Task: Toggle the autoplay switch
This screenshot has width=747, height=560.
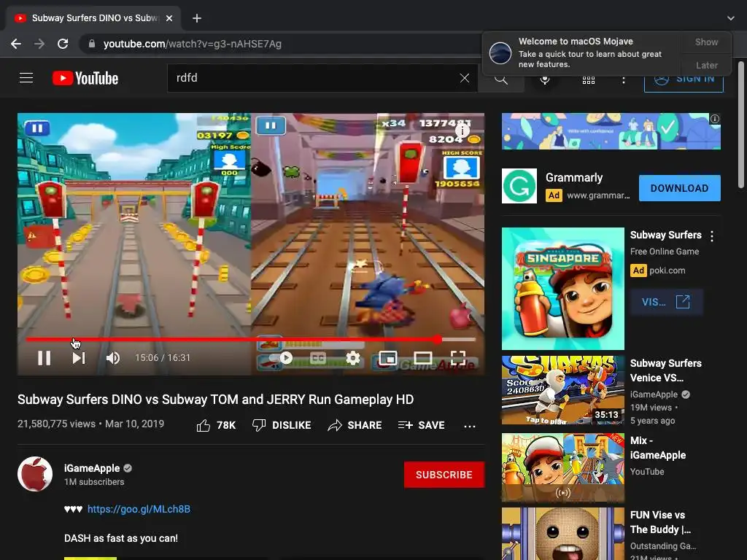Action: 282,357
